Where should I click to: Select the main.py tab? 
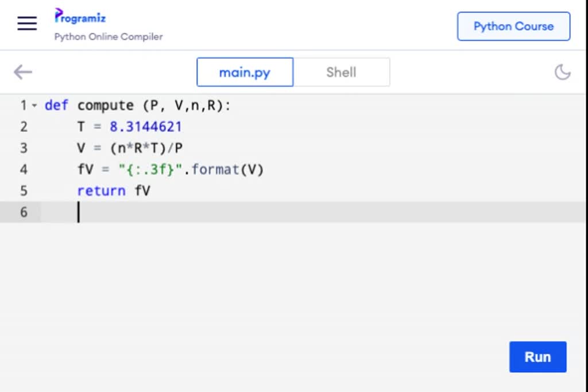point(245,72)
